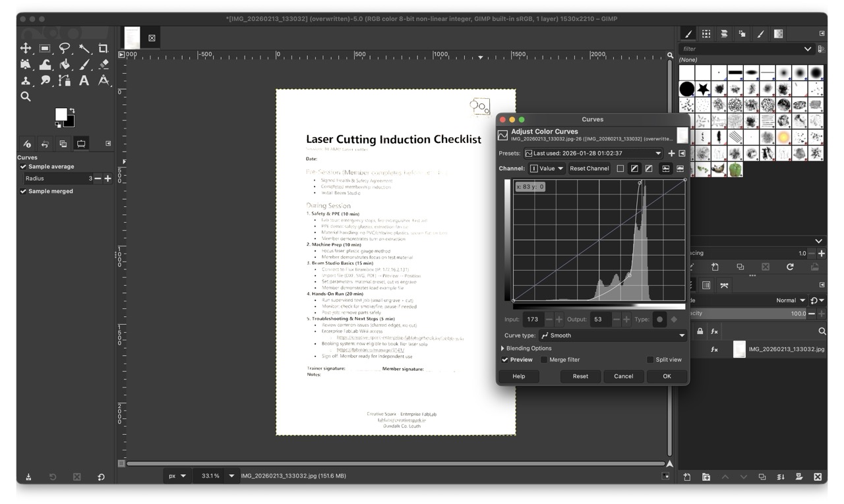This screenshot has width=844, height=504.
Task: Save current curves settings as preset
Action: click(671, 154)
